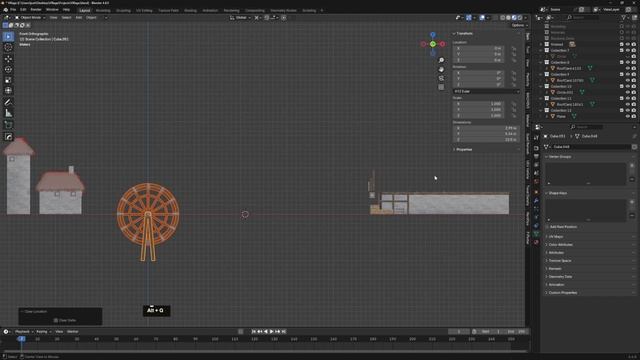Toggle camera view navigation icon
Image resolution: width=640 pixels, height=360 pixels.
[x=441, y=78]
